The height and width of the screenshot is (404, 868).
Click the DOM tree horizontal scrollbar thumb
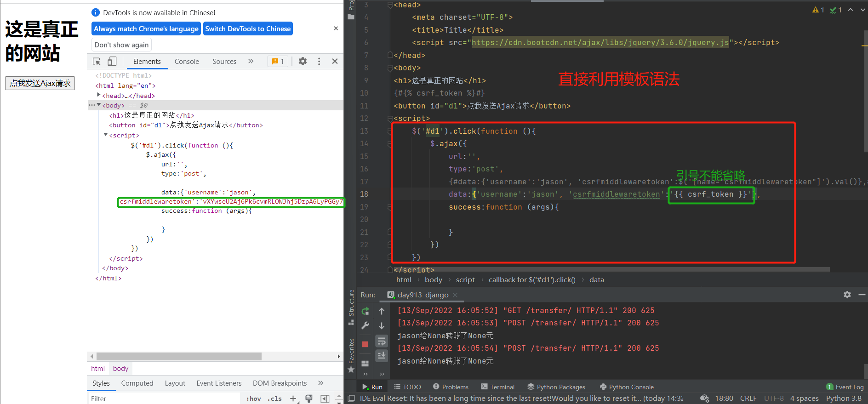(x=179, y=357)
